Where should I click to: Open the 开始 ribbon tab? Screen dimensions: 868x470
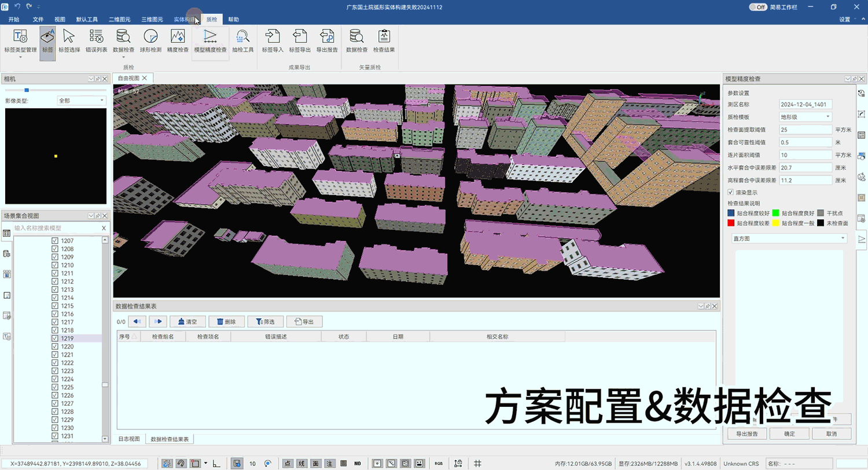(14, 20)
